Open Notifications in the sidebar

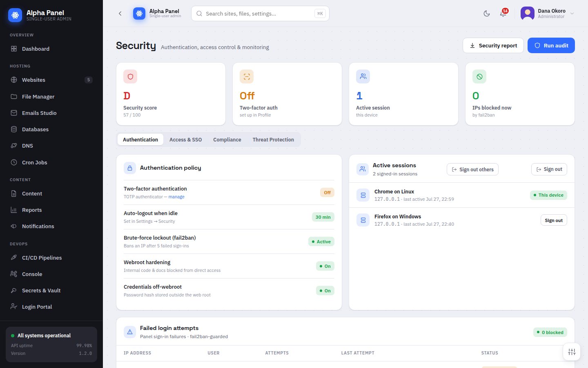[x=51, y=226]
